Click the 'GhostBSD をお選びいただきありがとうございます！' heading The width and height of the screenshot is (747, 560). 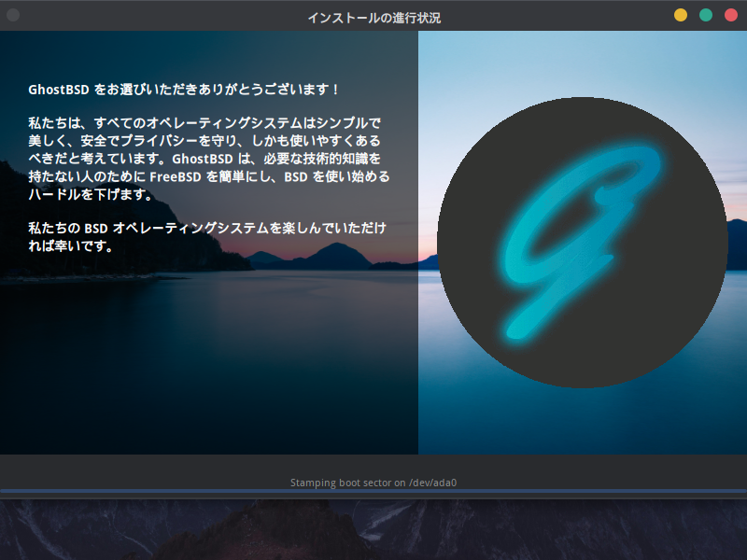[183, 90]
